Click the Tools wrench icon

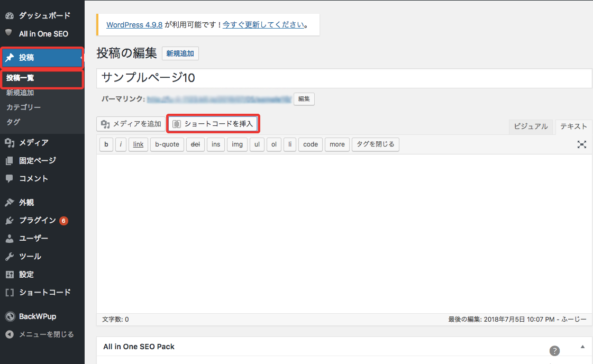(x=10, y=257)
